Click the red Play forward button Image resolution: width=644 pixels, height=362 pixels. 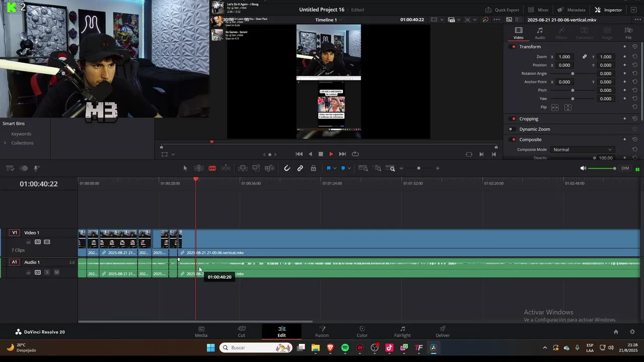pyautogui.click(x=331, y=154)
